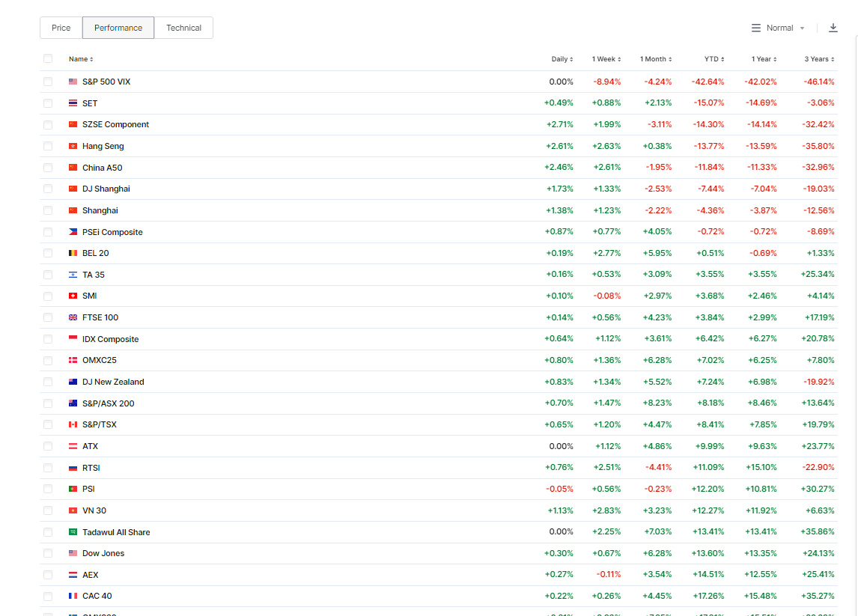Open the Tadawul All Share link

(116, 531)
